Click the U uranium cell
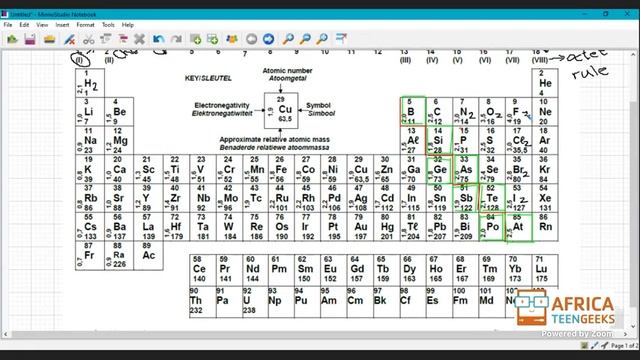 click(x=255, y=302)
